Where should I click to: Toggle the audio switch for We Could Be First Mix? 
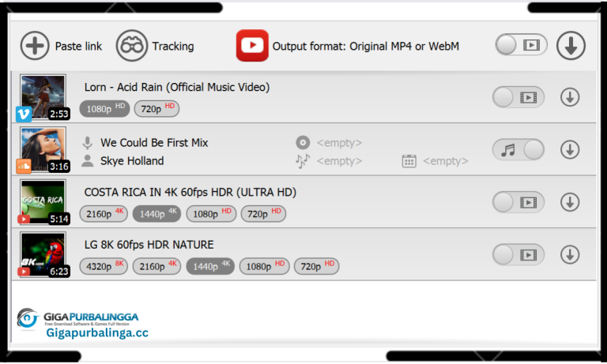click(518, 150)
